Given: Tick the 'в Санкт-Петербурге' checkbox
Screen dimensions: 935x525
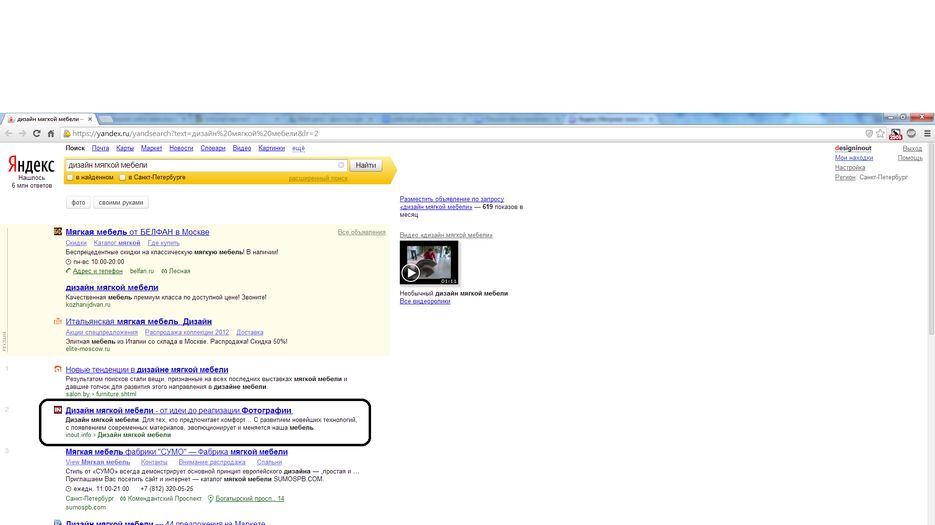Looking at the screenshot, I should [122, 178].
